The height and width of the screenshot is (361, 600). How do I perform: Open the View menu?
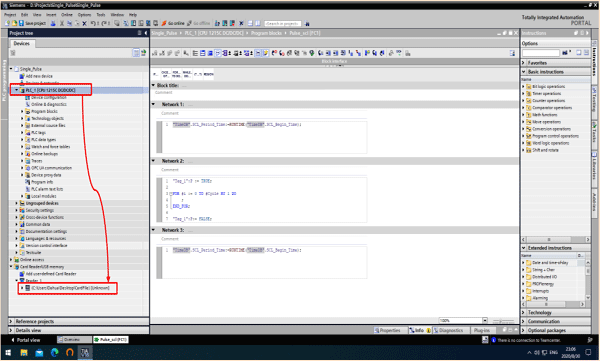(37, 15)
